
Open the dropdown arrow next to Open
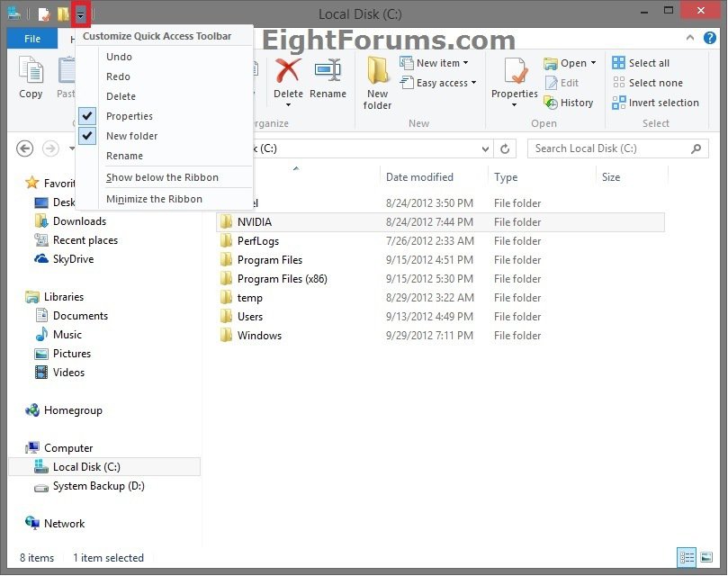[x=593, y=63]
